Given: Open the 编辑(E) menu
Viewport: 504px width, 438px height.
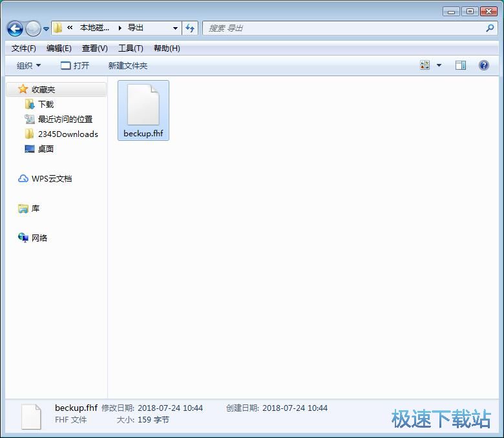Looking at the screenshot, I should pos(59,48).
